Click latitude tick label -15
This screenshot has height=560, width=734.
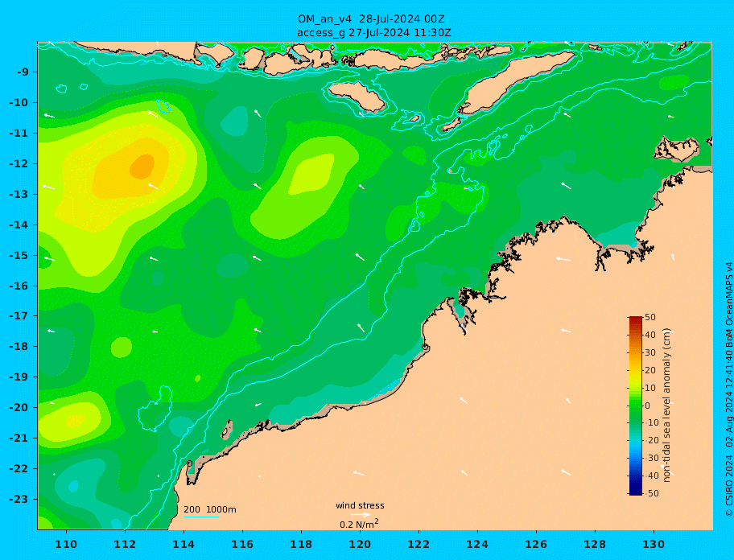[19, 255]
